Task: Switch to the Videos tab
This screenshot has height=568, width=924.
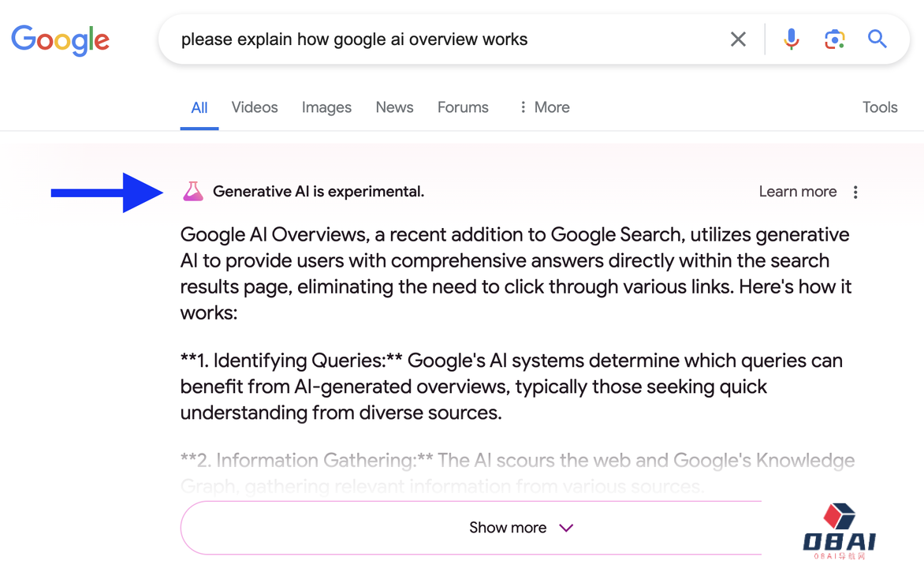Action: click(254, 107)
